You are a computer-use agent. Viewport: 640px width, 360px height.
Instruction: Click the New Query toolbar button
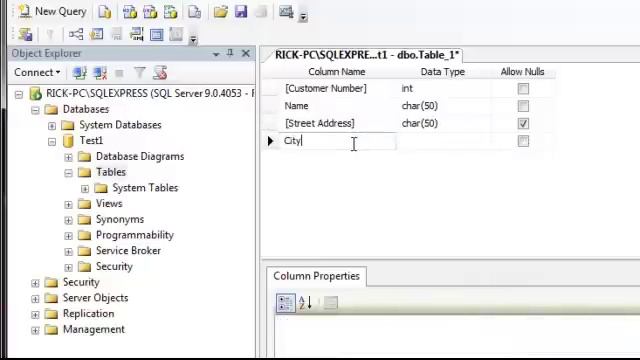click(53, 11)
